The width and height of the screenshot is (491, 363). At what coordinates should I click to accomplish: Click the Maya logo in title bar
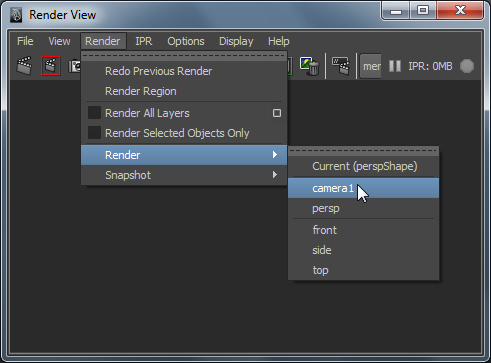point(16,15)
